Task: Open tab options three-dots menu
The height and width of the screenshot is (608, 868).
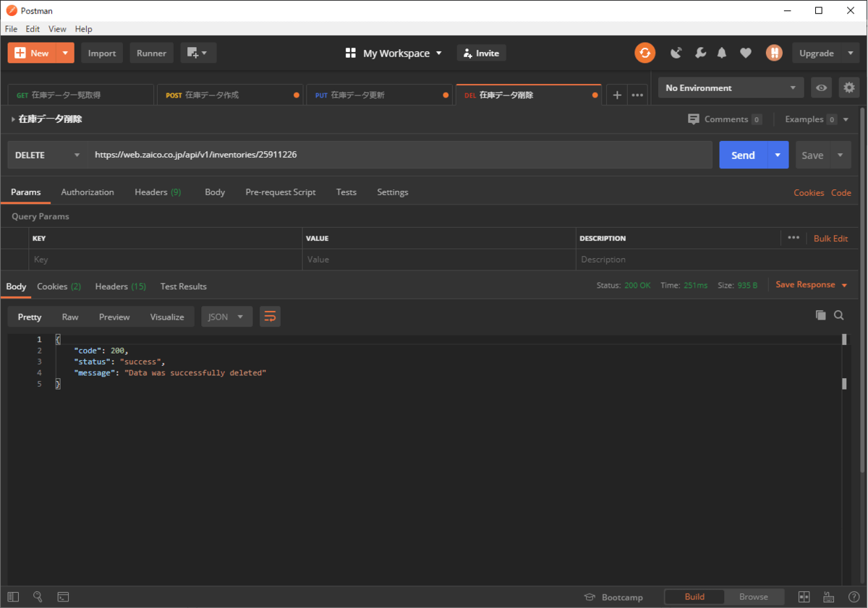Action: coord(637,95)
